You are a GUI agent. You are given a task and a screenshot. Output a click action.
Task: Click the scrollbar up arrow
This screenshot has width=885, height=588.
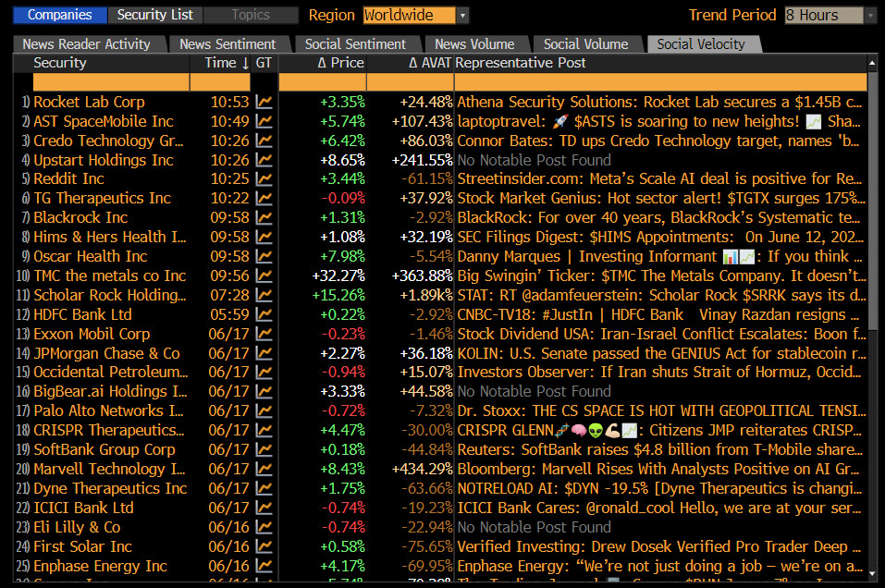(873, 63)
